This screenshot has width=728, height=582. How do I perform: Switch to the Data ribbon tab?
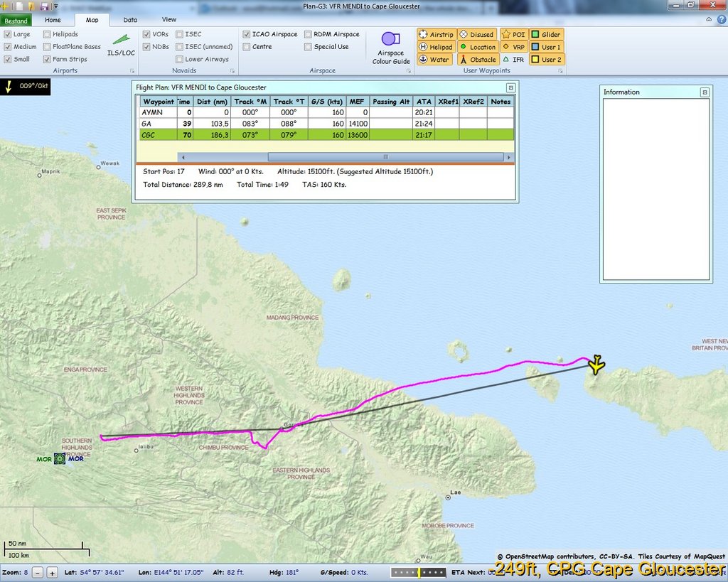coord(130,20)
